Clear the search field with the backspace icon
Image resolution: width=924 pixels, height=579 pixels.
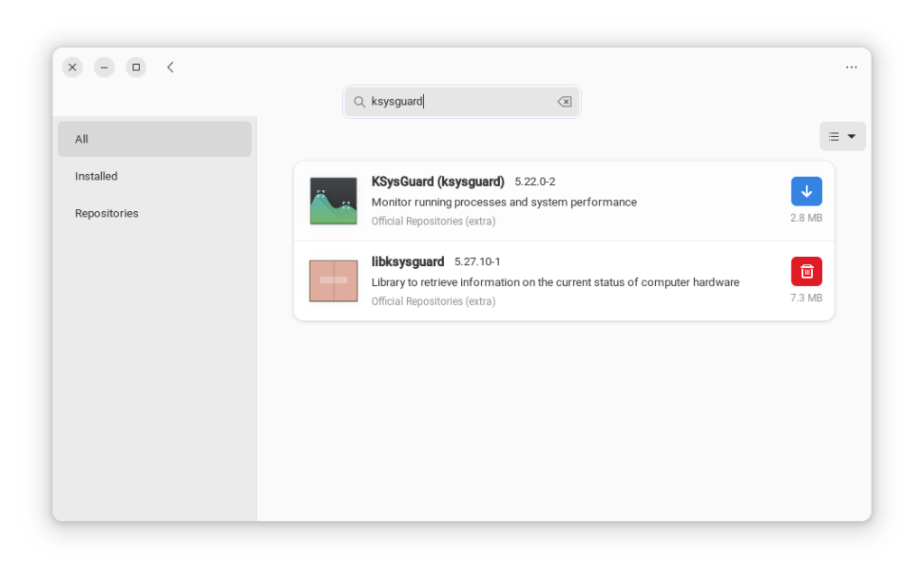[564, 101]
